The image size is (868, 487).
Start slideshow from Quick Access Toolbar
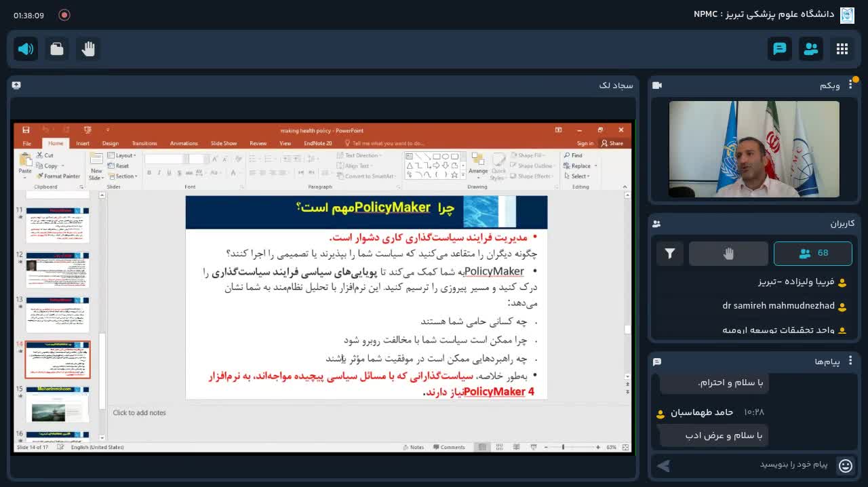coord(87,130)
